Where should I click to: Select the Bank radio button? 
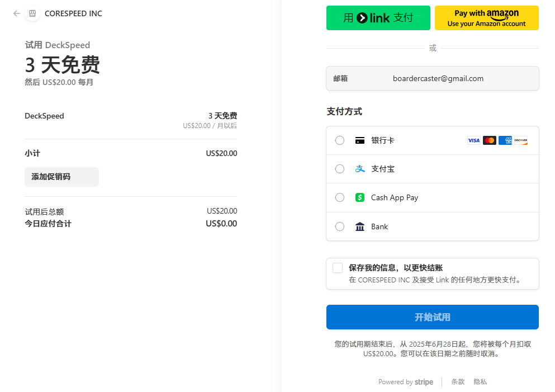click(339, 226)
